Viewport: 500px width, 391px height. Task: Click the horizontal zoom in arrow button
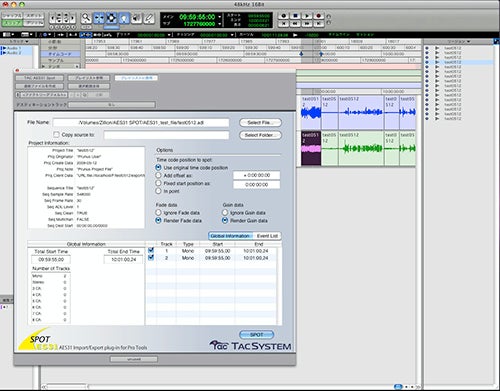73,18
